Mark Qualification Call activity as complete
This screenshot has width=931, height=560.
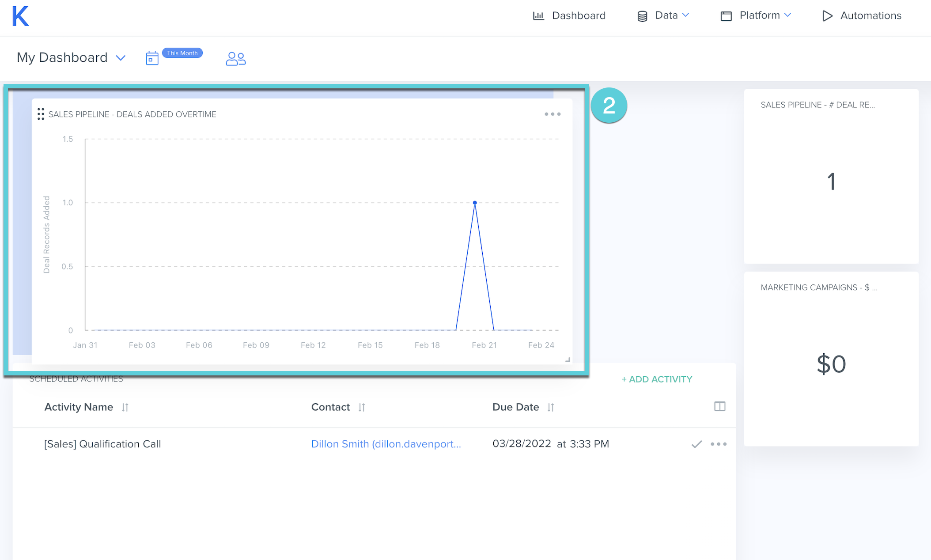pyautogui.click(x=696, y=444)
